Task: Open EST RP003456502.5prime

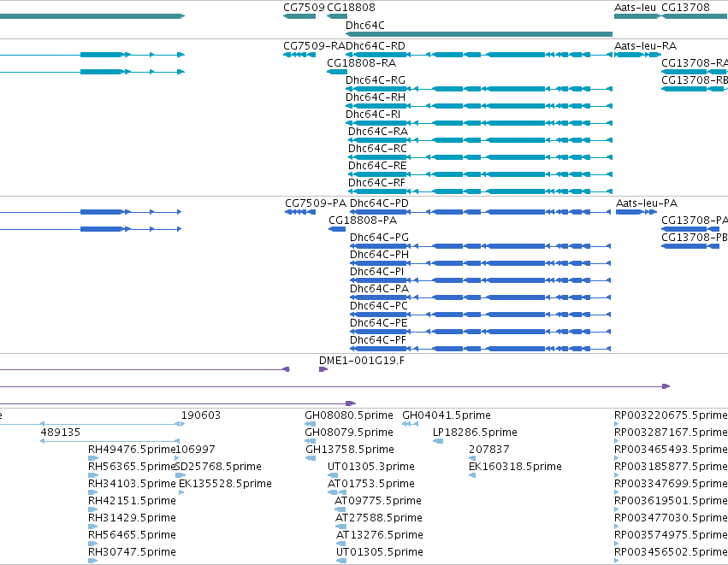Action: point(671,552)
